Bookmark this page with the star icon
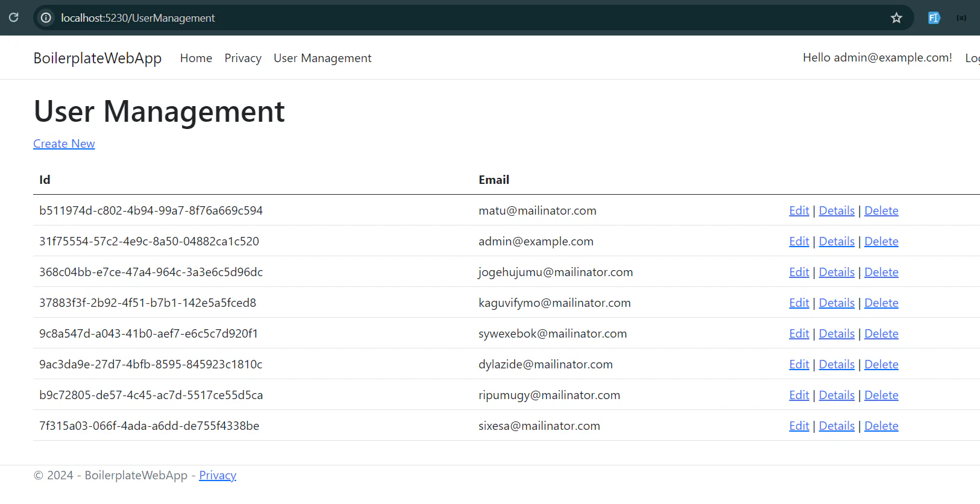 pos(896,18)
